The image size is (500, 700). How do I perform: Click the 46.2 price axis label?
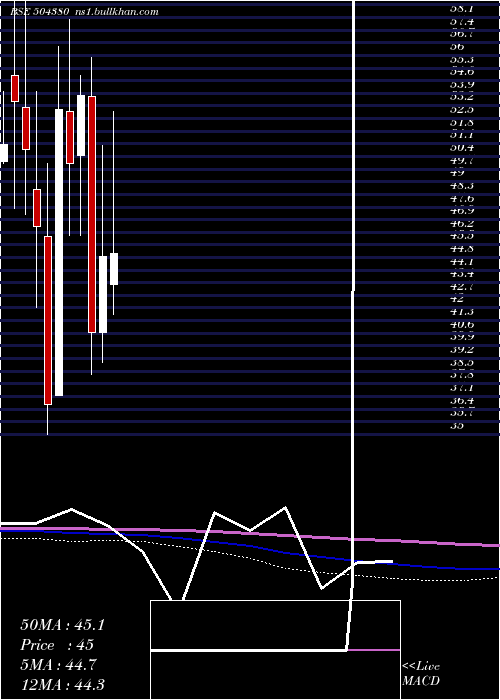tap(462, 223)
